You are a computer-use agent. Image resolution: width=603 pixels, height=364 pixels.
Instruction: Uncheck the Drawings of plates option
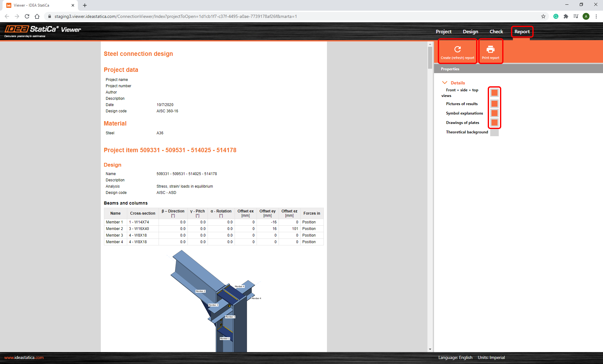point(494,122)
